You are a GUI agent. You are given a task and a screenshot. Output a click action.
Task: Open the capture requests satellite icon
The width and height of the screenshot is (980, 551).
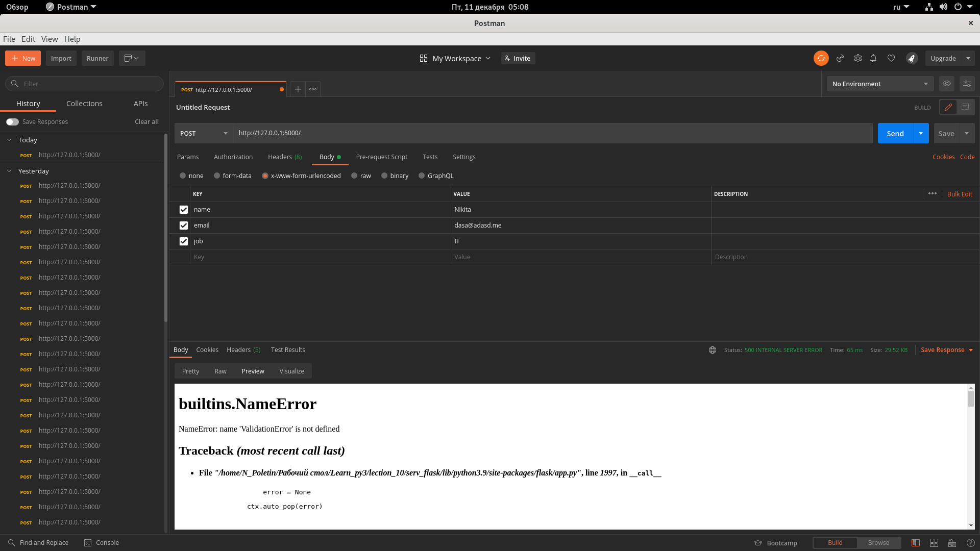[x=840, y=58]
